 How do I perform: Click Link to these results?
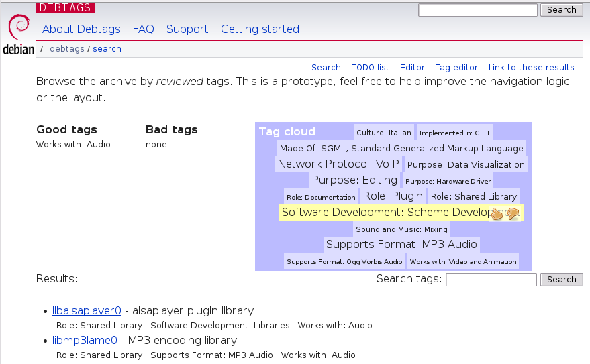(x=532, y=68)
